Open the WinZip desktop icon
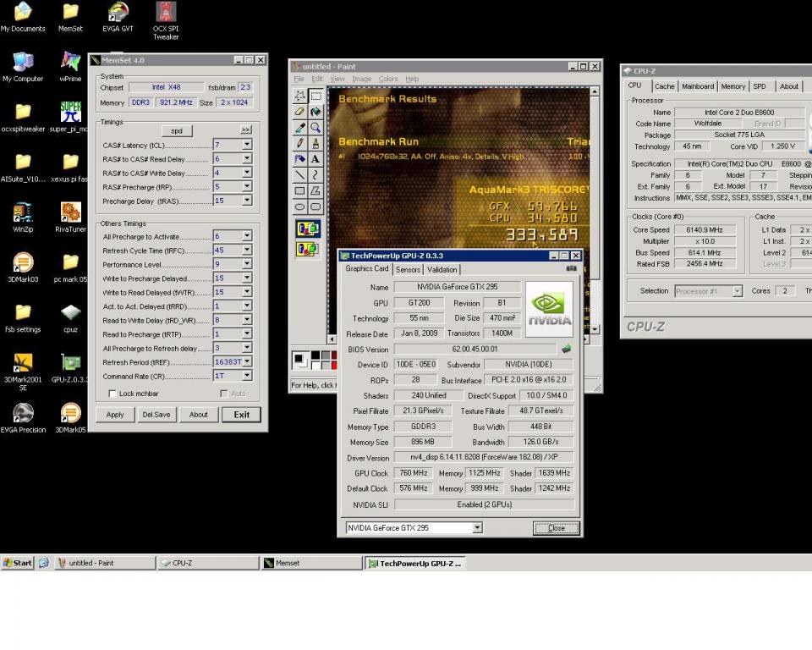812x650 pixels. click(x=23, y=217)
